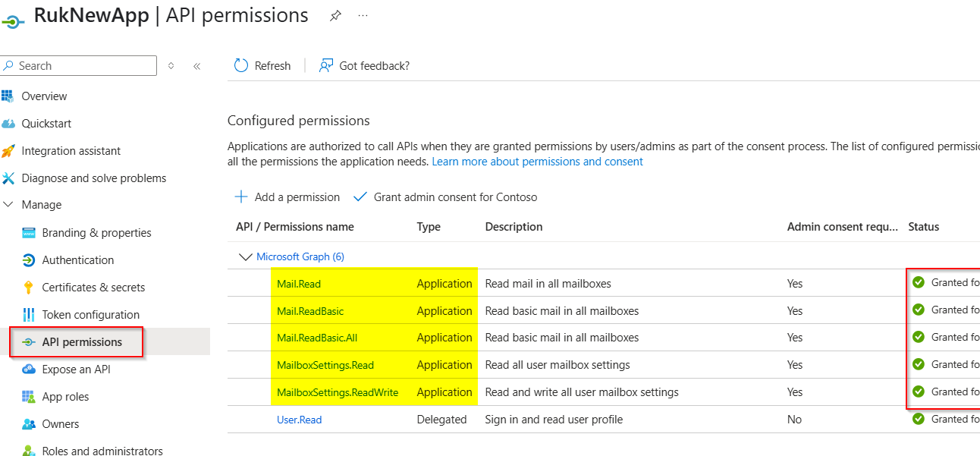Click the pin icon next to the title

[335, 16]
